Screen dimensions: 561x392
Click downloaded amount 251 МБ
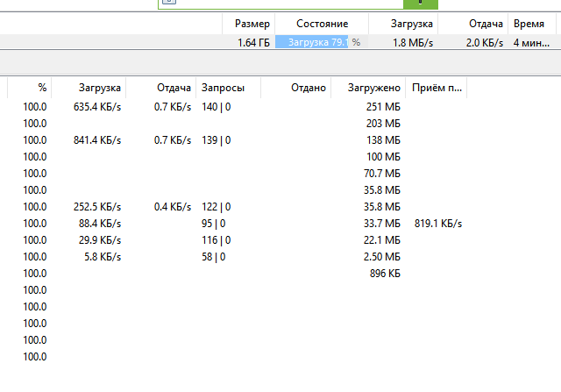point(383,107)
